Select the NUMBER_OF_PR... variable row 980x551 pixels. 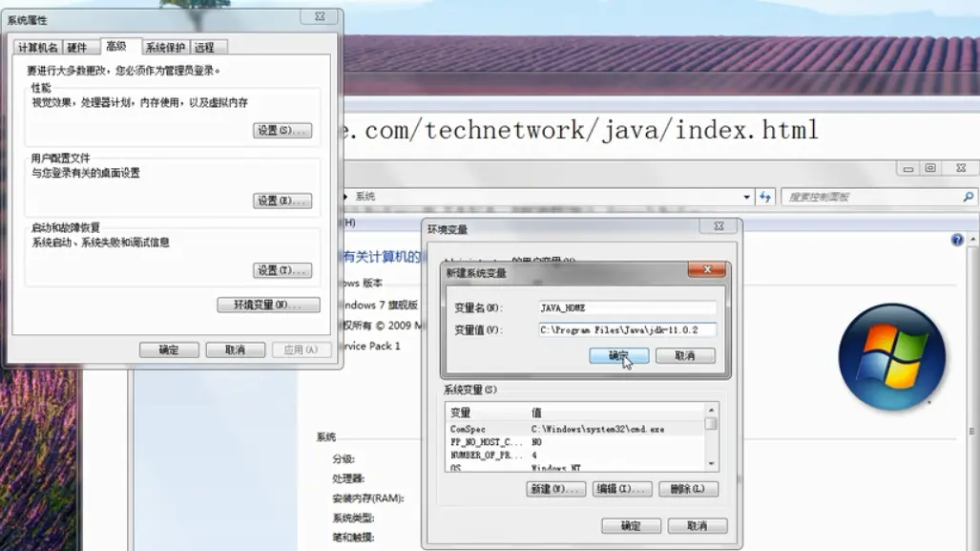click(575, 456)
